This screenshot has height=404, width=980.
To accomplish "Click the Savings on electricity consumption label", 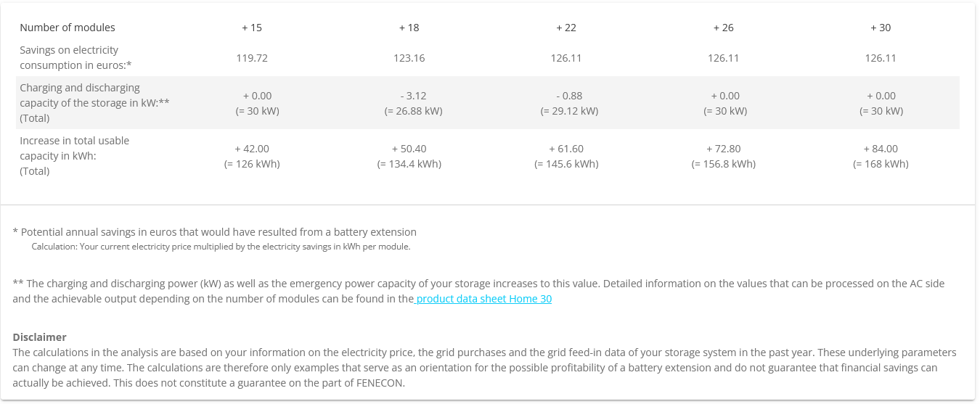I will pyautogui.click(x=75, y=57).
